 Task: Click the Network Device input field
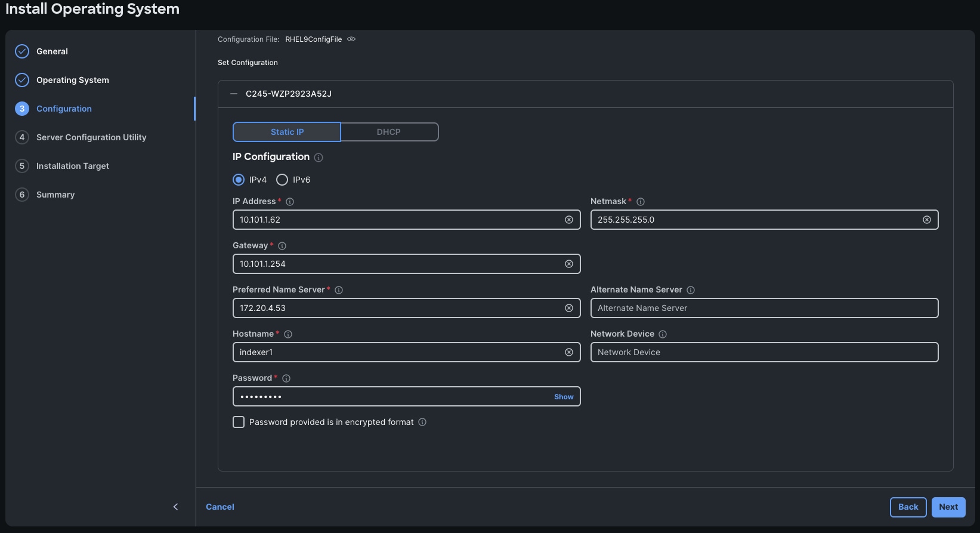pos(764,352)
